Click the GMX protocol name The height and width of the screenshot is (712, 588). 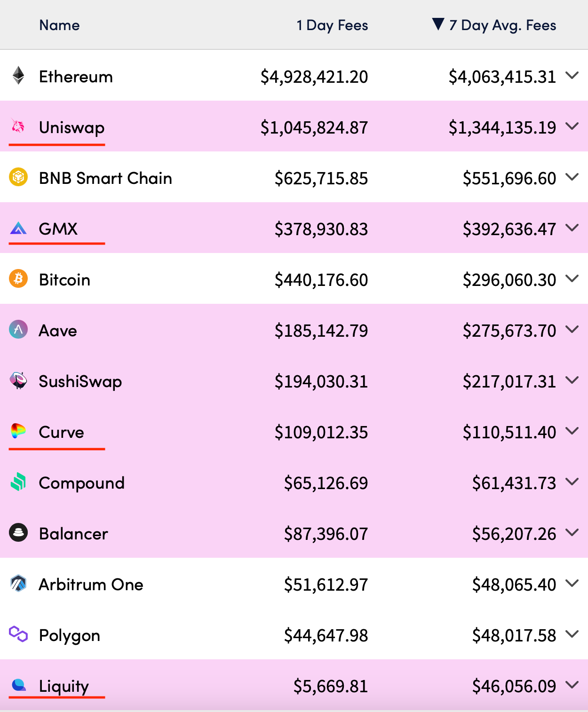[58, 229]
